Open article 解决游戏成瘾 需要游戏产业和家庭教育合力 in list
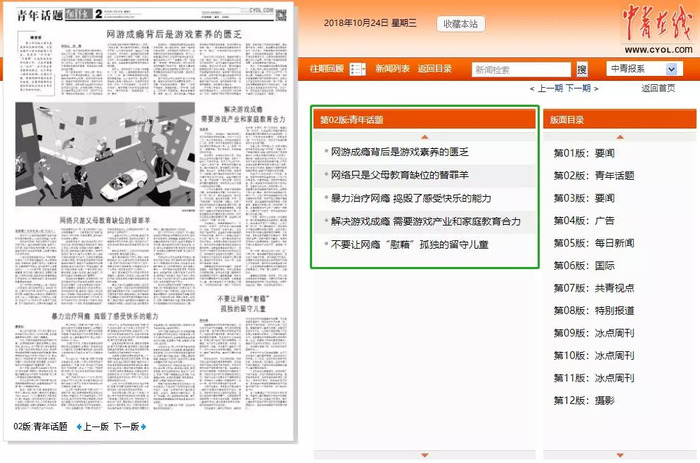The height and width of the screenshot is (463, 700). tap(425, 222)
